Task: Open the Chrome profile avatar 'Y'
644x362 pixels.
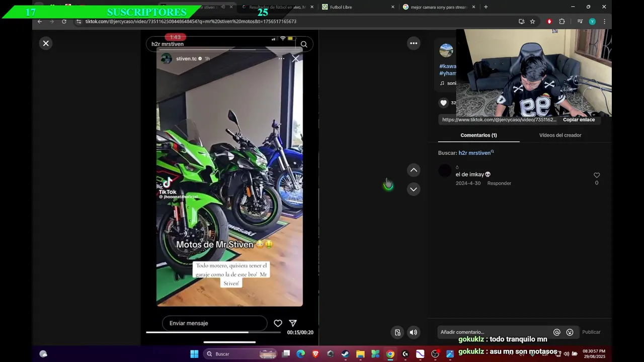Action: 592,22
